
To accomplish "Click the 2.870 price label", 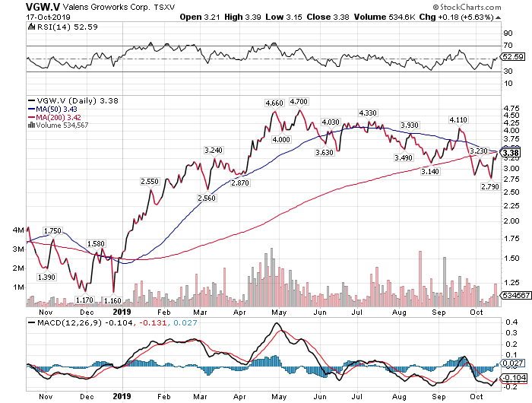I will 240,182.
